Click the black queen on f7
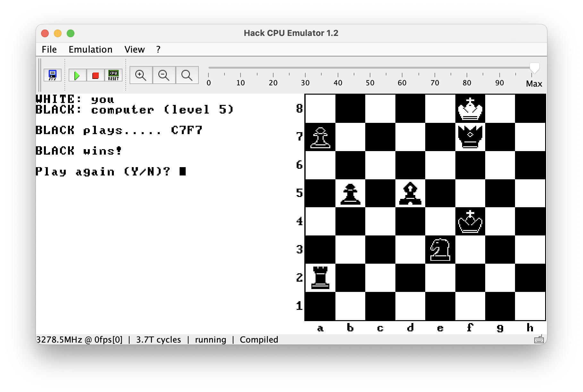The image size is (583, 392). pos(470,137)
